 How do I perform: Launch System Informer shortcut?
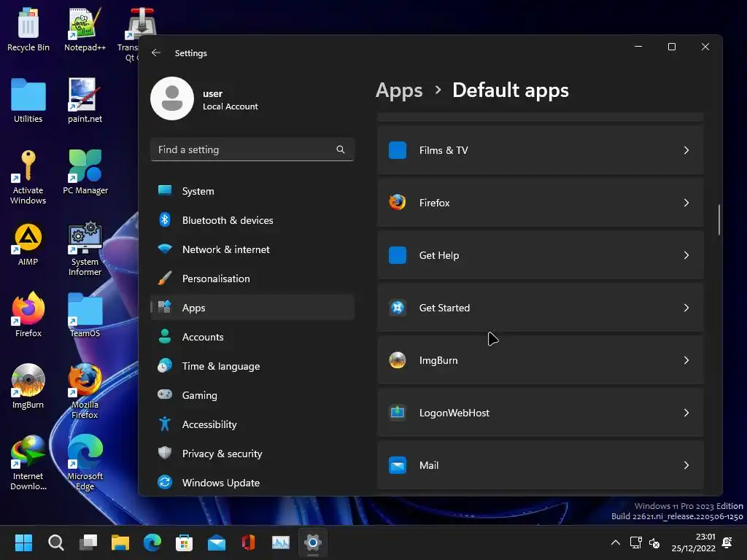85,249
